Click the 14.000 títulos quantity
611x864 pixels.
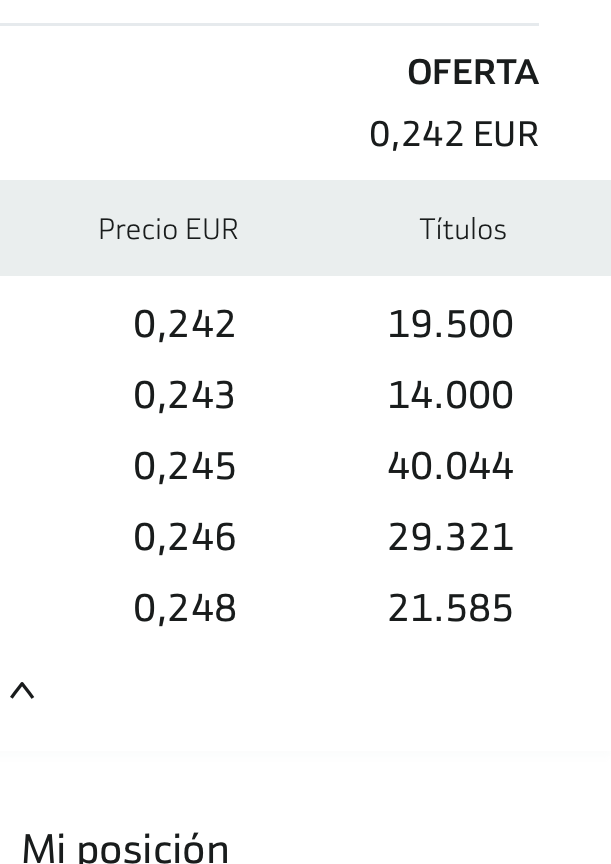(450, 395)
